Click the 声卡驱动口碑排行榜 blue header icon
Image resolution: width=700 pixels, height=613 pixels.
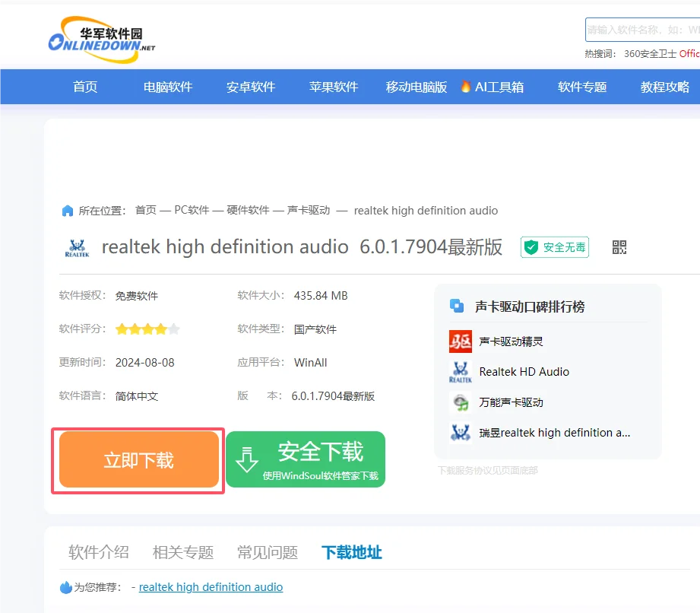456,306
